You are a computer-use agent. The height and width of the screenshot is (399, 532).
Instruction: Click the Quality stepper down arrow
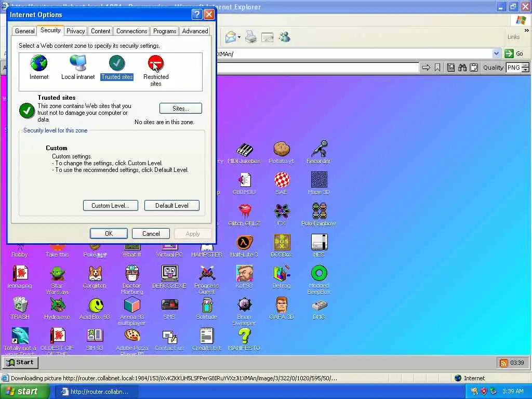[526, 70]
